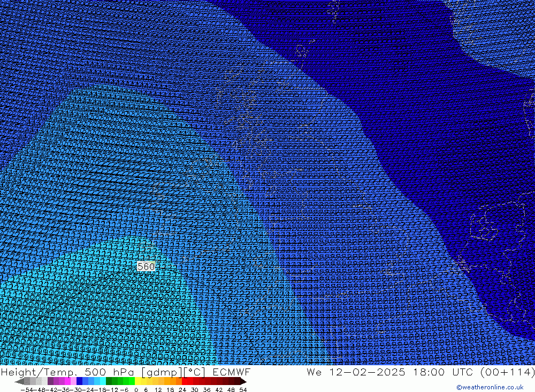
Task: Pick the cyan swatch in color legend
Action: click(103, 381)
